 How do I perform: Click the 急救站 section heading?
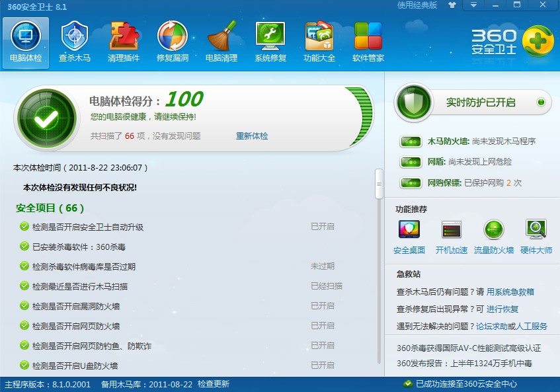(408, 274)
